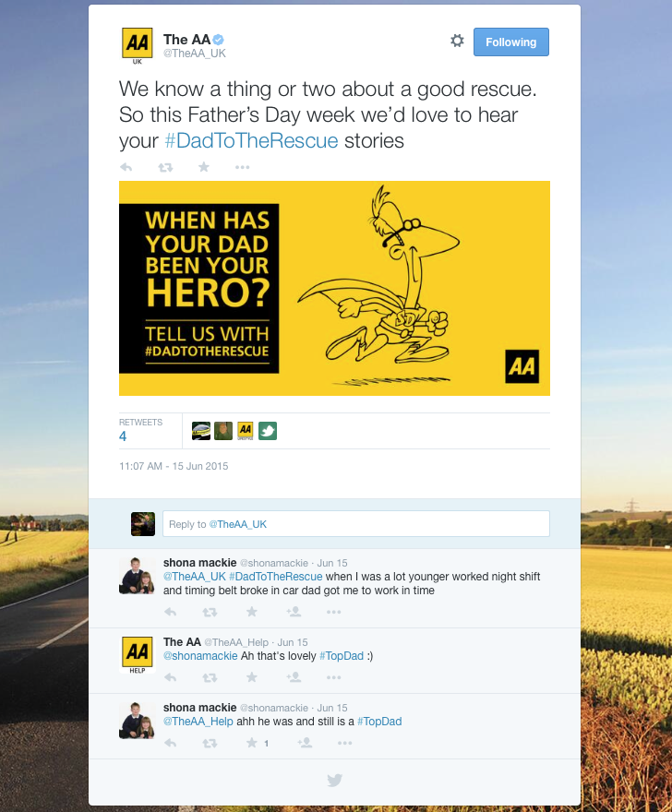Favorite the last shona mackie reply with 1 star
The width and height of the screenshot is (672, 812).
pos(252,743)
